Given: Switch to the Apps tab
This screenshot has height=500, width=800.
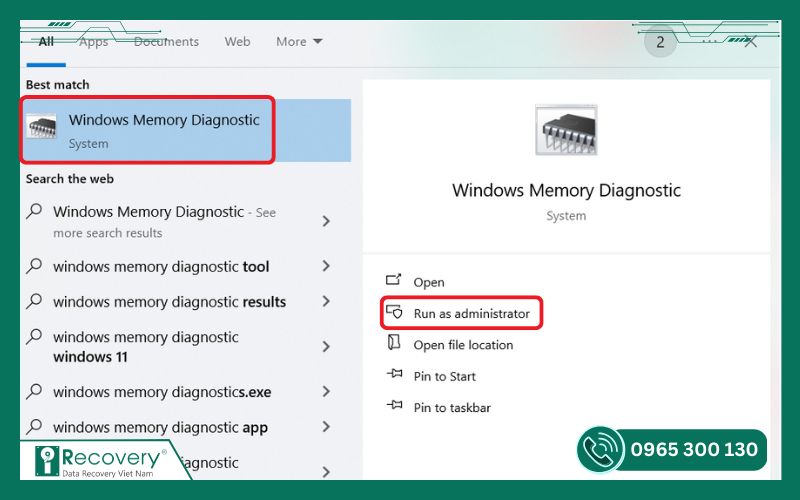Looking at the screenshot, I should 93,41.
